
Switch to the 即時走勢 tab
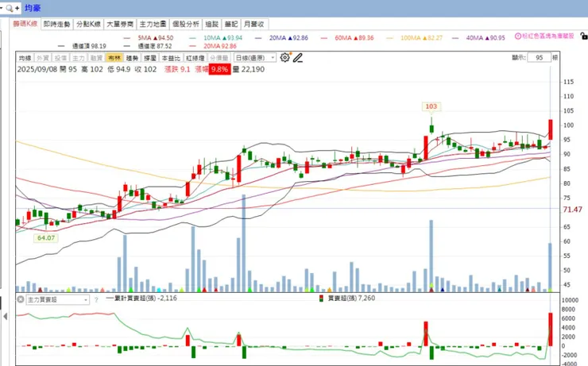[x=56, y=24]
